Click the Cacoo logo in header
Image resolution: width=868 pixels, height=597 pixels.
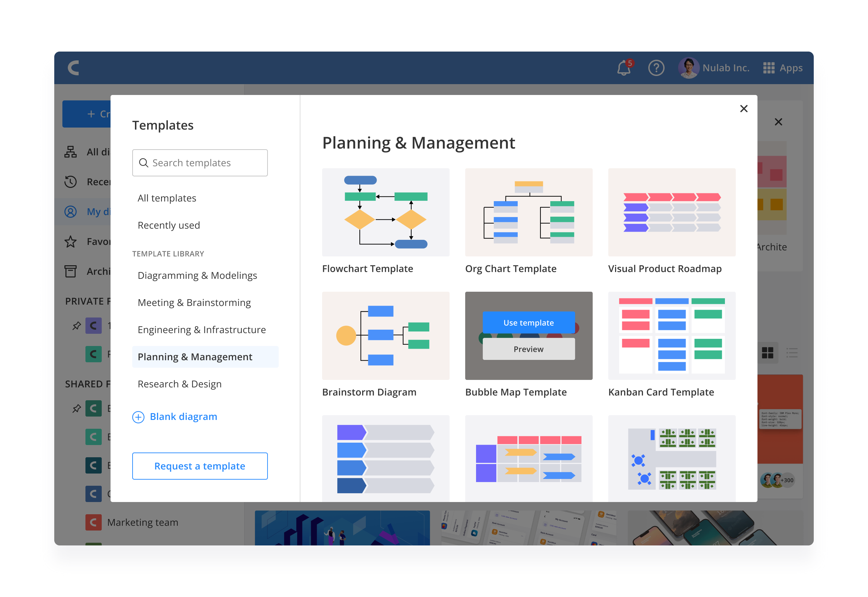pyautogui.click(x=74, y=68)
